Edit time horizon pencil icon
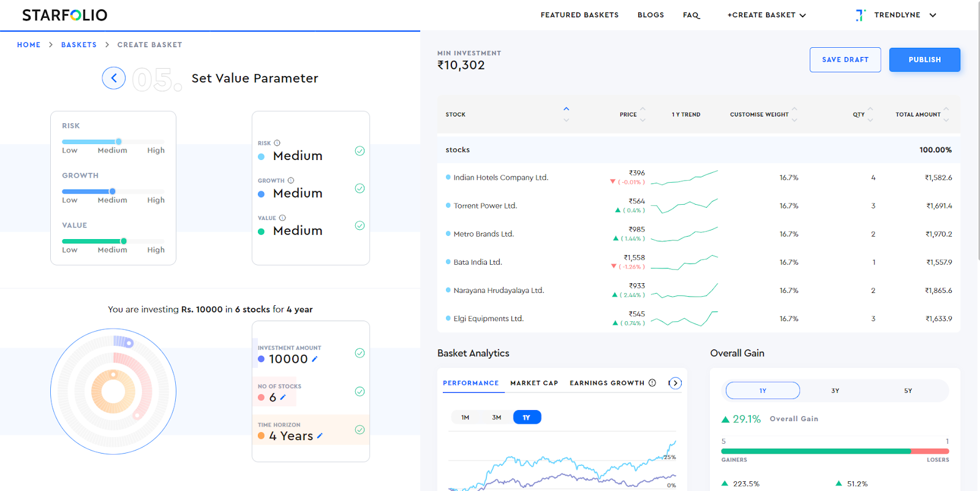Image resolution: width=980 pixels, height=491 pixels. point(319,436)
